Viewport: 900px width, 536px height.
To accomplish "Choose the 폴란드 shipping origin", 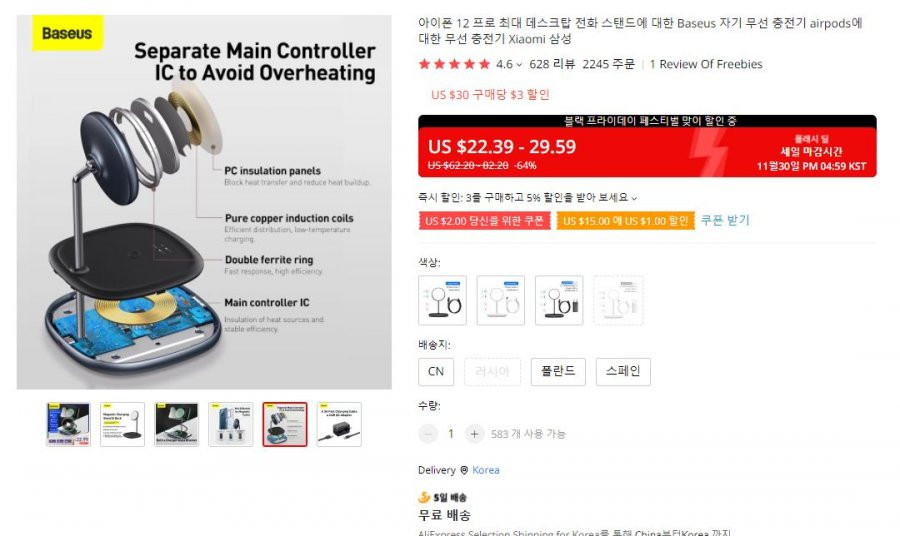I will click(558, 371).
